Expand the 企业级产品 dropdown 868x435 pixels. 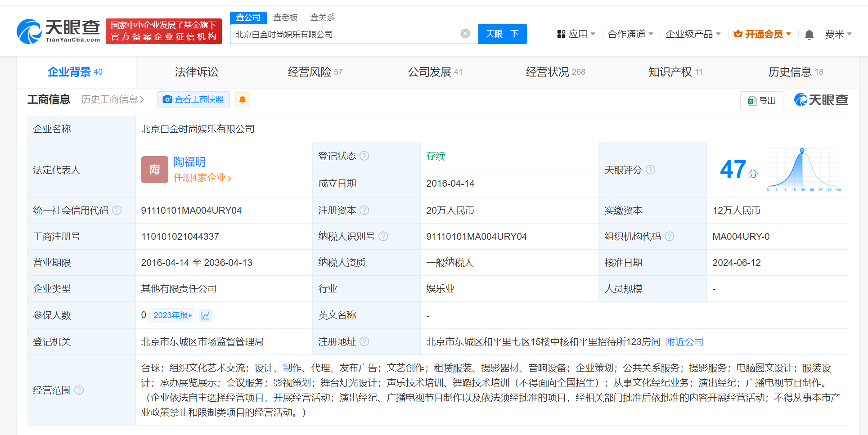coord(693,34)
